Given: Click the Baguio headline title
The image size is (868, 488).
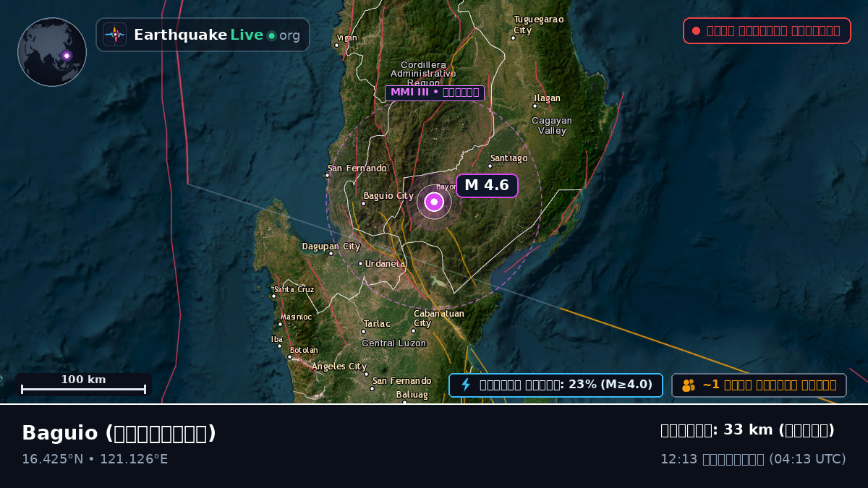Looking at the screenshot, I should [119, 433].
